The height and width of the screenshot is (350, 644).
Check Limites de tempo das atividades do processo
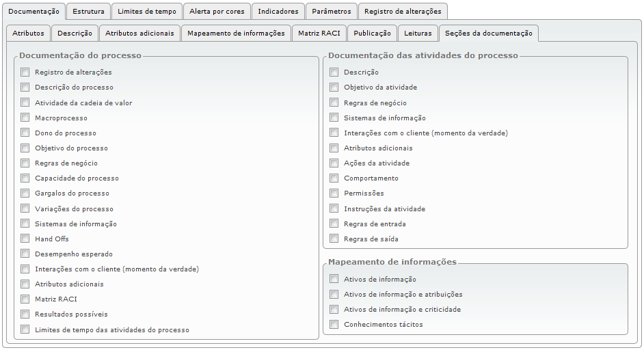pyautogui.click(x=25, y=329)
